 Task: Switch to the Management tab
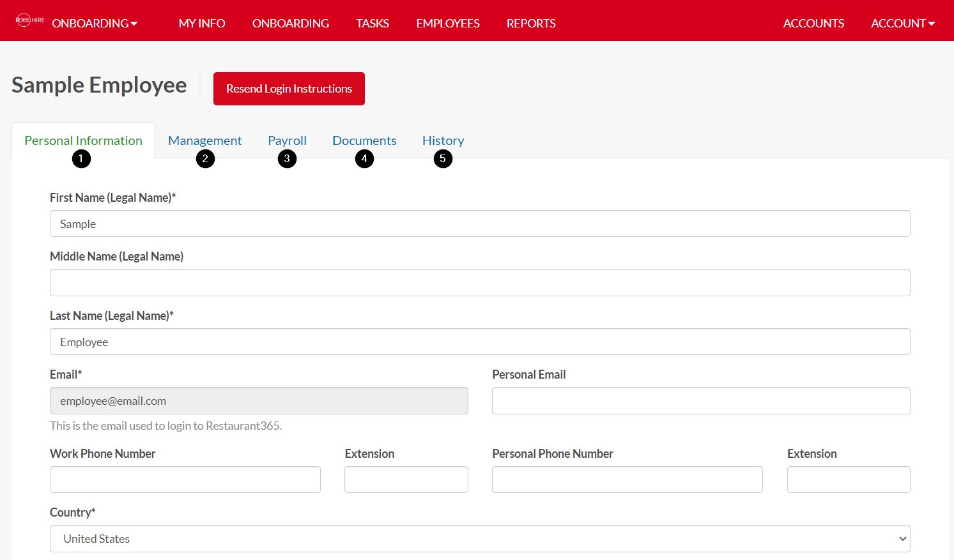click(205, 140)
